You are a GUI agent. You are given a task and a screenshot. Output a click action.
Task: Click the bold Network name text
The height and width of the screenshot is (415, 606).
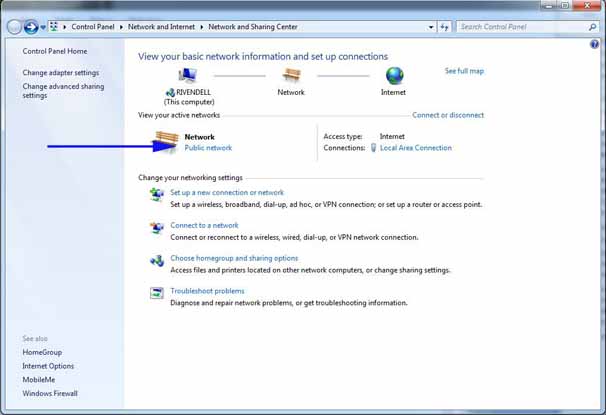pos(199,137)
